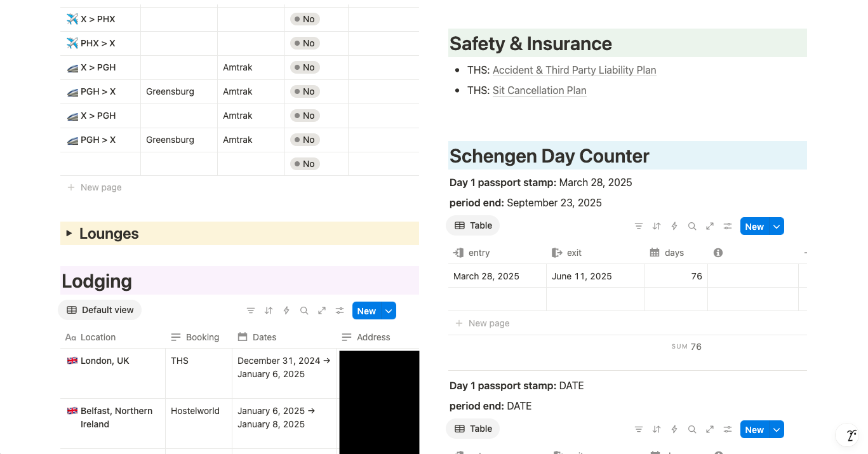868x454 pixels.
Task: Click New button under 'period end: DATE'
Action: (755, 430)
